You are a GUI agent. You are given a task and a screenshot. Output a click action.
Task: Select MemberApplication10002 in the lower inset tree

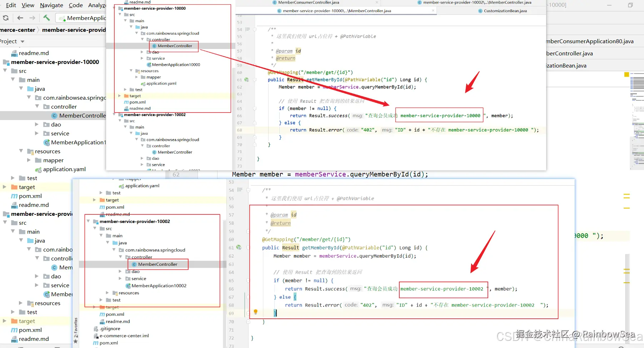pyautogui.click(x=159, y=286)
